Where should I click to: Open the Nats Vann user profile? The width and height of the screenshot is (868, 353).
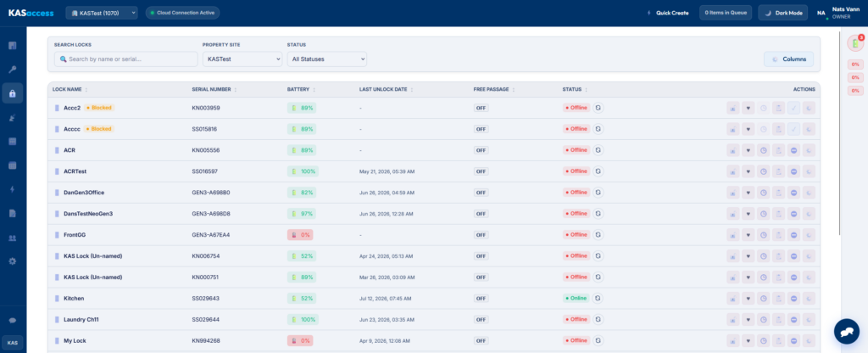click(838, 13)
